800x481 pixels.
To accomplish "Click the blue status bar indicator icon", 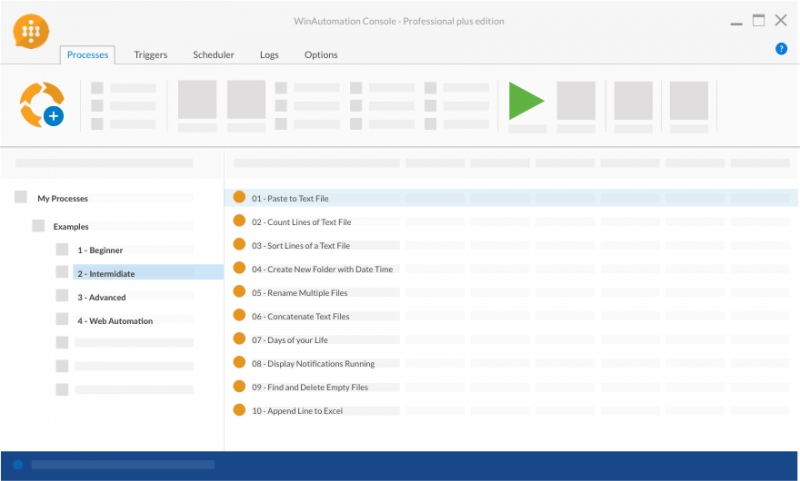I will (18, 465).
